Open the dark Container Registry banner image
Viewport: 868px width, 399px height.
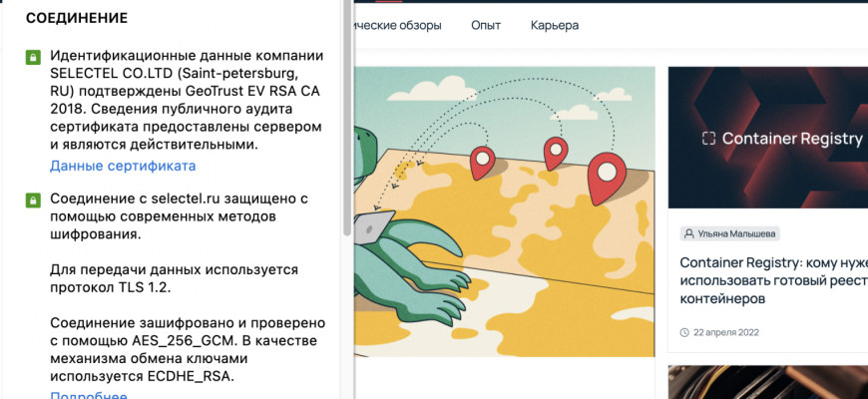767,137
